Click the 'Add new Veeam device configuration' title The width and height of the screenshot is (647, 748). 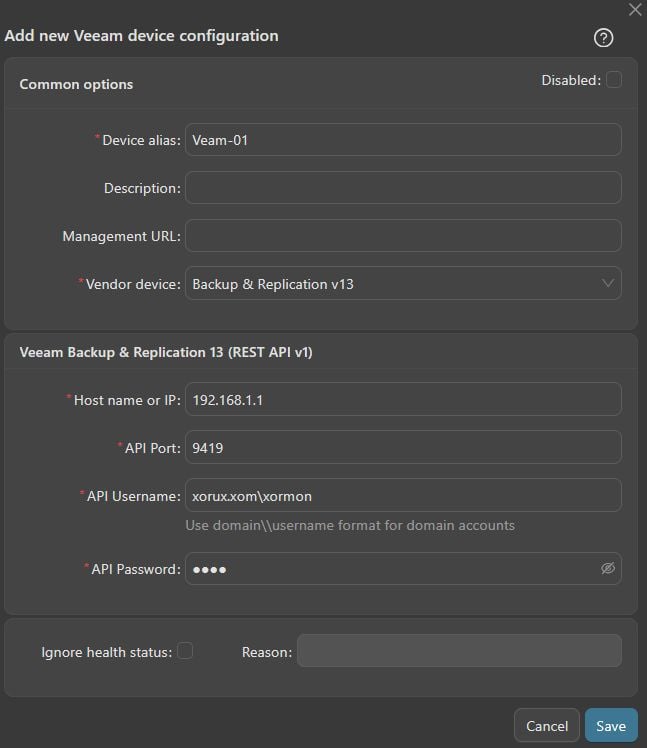tap(142, 36)
